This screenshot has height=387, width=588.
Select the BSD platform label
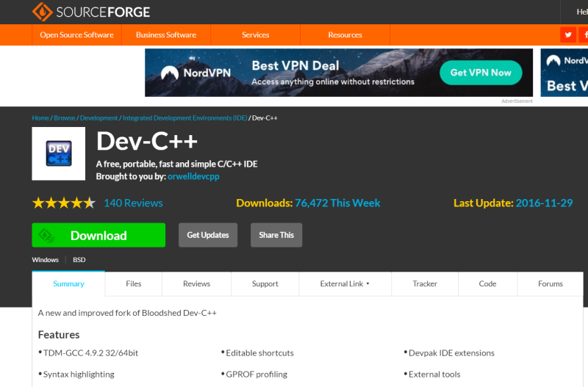79,260
